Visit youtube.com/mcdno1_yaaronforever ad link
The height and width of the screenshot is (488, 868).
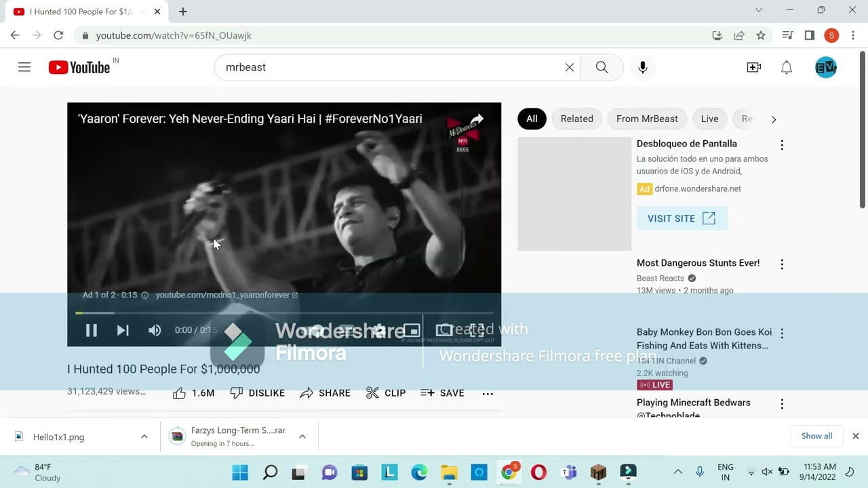[x=226, y=295]
